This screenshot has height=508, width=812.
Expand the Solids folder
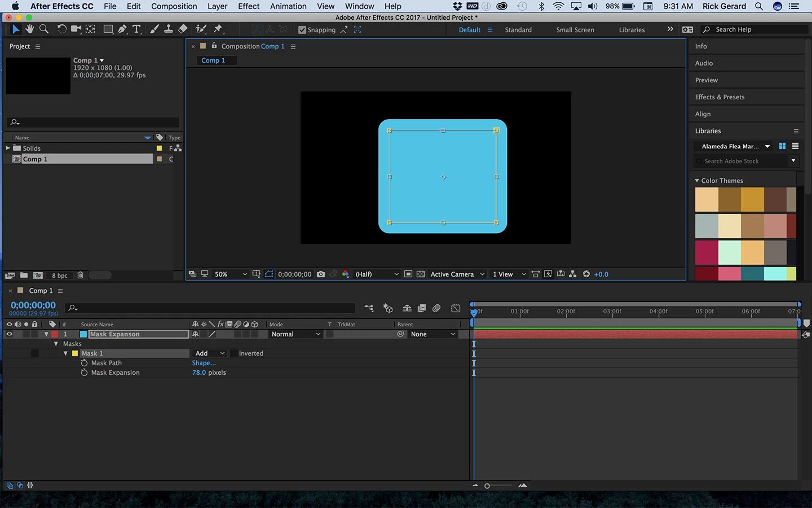pos(8,148)
